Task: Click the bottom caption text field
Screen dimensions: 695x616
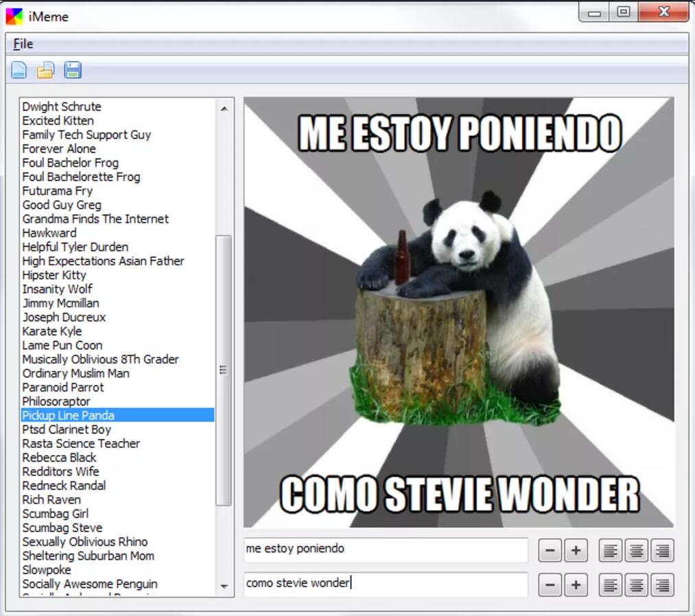Action: 386,584
